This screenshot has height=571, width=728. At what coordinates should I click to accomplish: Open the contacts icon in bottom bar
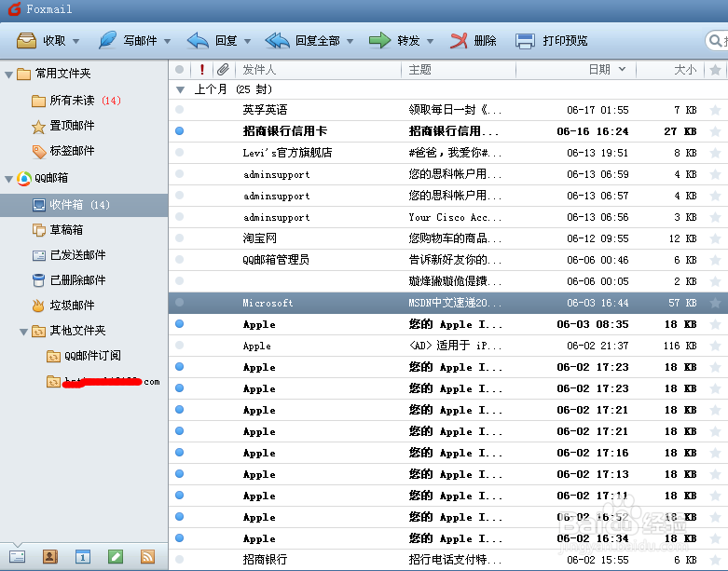coord(50,556)
